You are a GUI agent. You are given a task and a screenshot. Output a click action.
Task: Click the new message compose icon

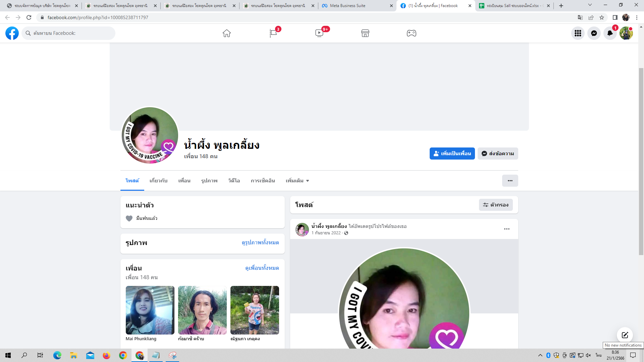[625, 335]
